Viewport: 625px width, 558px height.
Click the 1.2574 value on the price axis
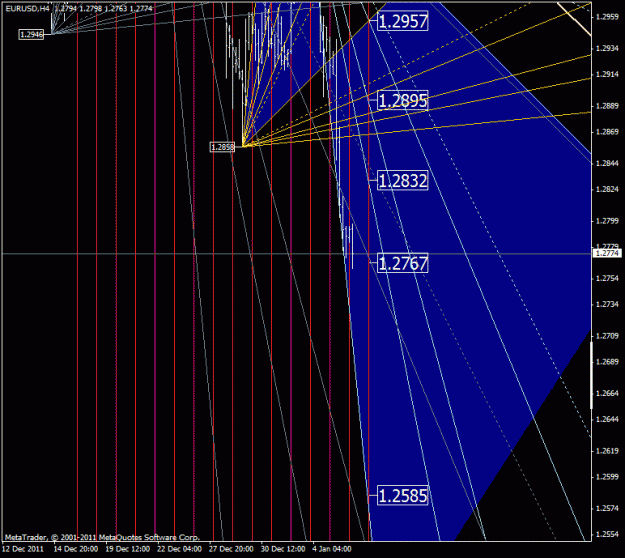coord(607,508)
